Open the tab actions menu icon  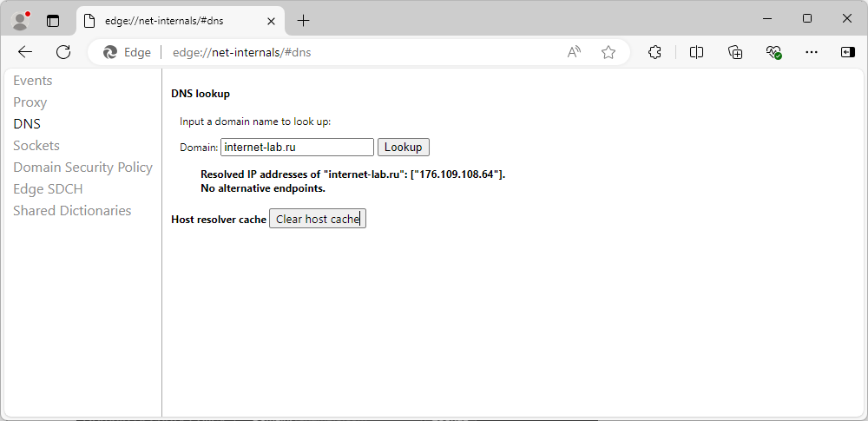[x=53, y=21]
